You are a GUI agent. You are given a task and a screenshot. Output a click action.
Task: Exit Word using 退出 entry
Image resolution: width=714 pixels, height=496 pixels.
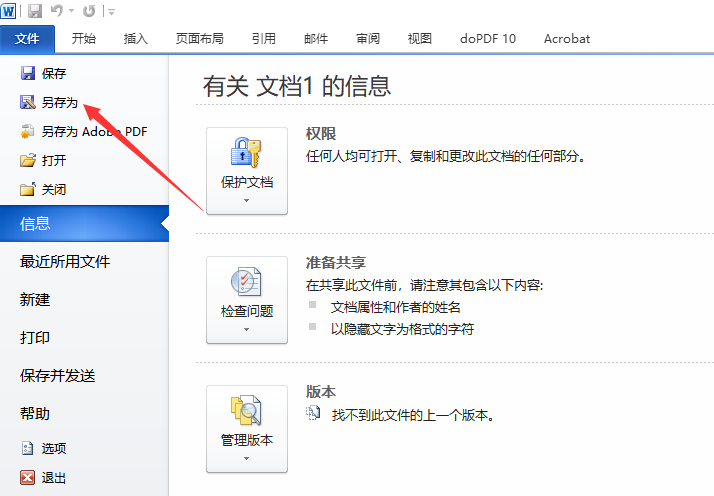(54, 478)
